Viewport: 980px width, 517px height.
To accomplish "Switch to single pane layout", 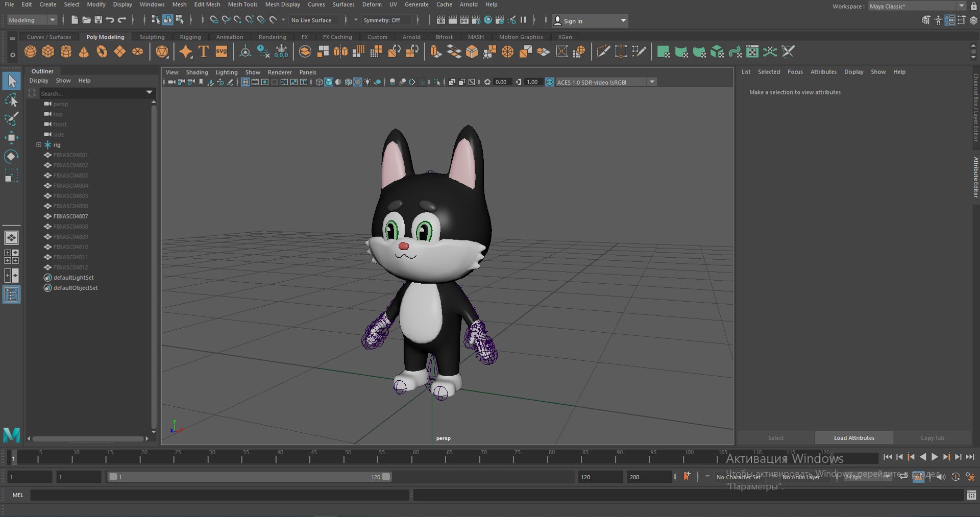I will coord(11,238).
